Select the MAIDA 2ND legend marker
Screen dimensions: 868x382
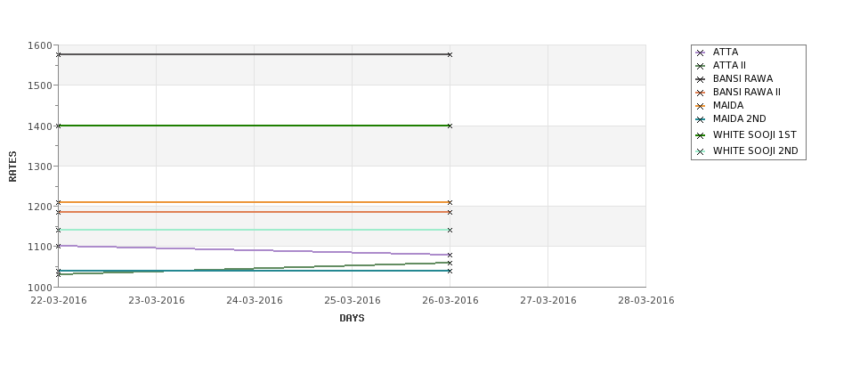(x=701, y=119)
